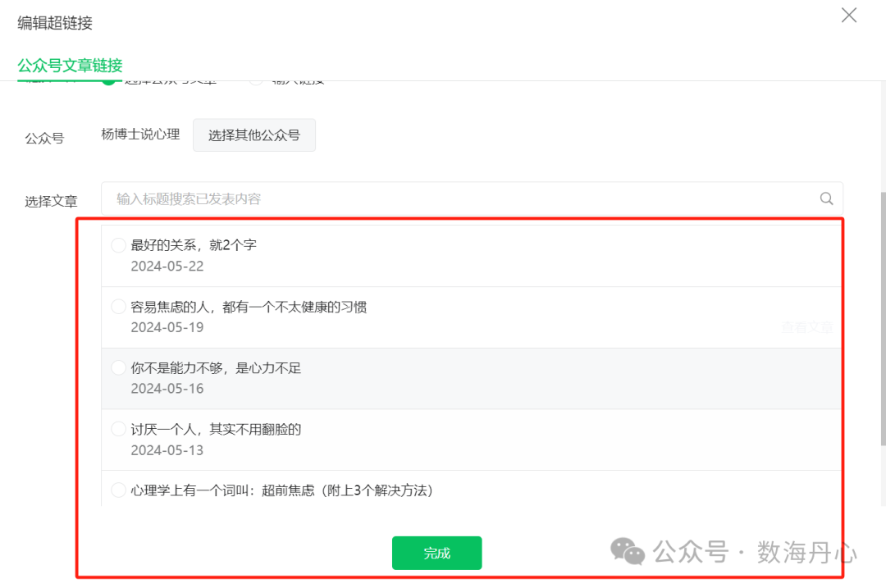Click title 容易焦虑的人，都有一个不太健康的习惯
This screenshot has width=886, height=588.
pos(249,307)
